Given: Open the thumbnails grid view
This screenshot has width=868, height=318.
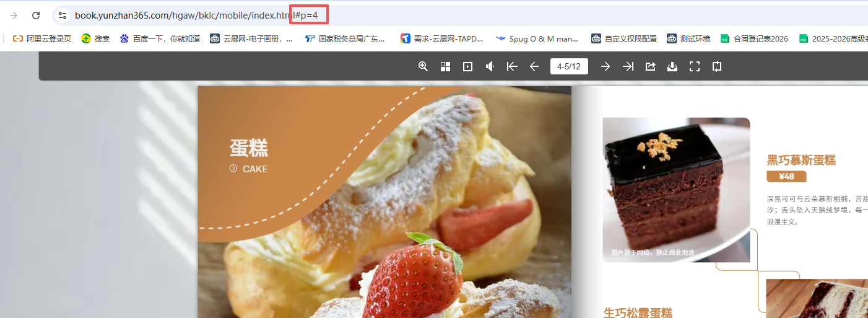Looking at the screenshot, I should click(445, 66).
